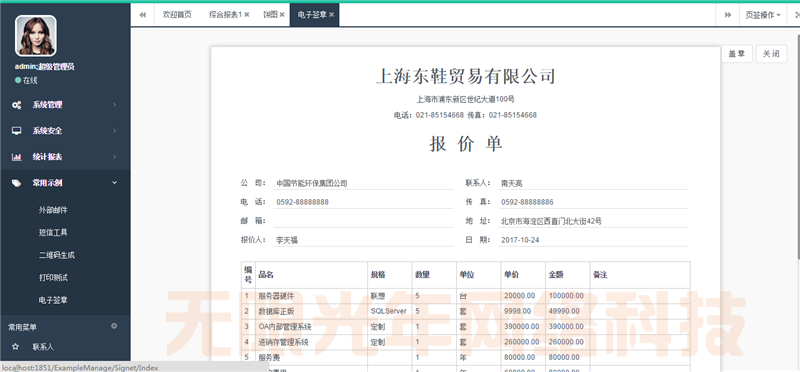
Task: Click the 单价 column header
Action: [x=523, y=275]
